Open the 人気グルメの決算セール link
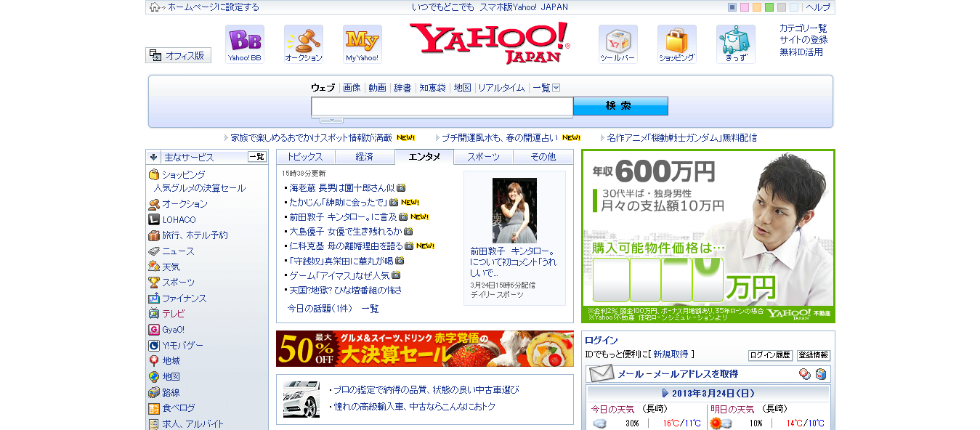The height and width of the screenshot is (430, 980). point(199,188)
